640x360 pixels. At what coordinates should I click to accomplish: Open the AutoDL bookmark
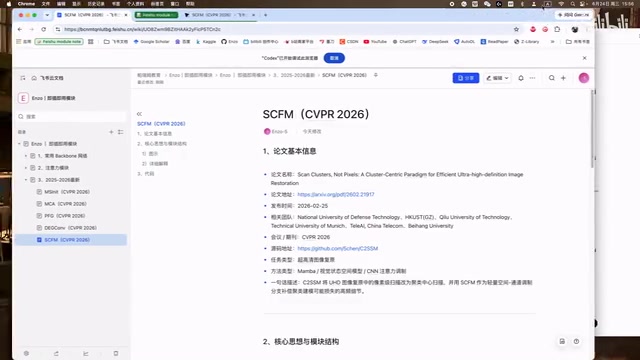click(x=464, y=42)
